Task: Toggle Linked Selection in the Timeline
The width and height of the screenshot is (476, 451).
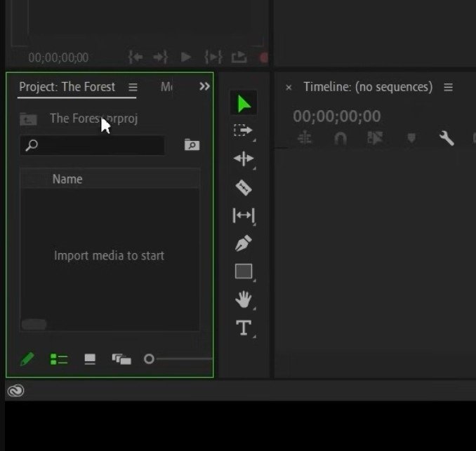Action: [x=376, y=139]
